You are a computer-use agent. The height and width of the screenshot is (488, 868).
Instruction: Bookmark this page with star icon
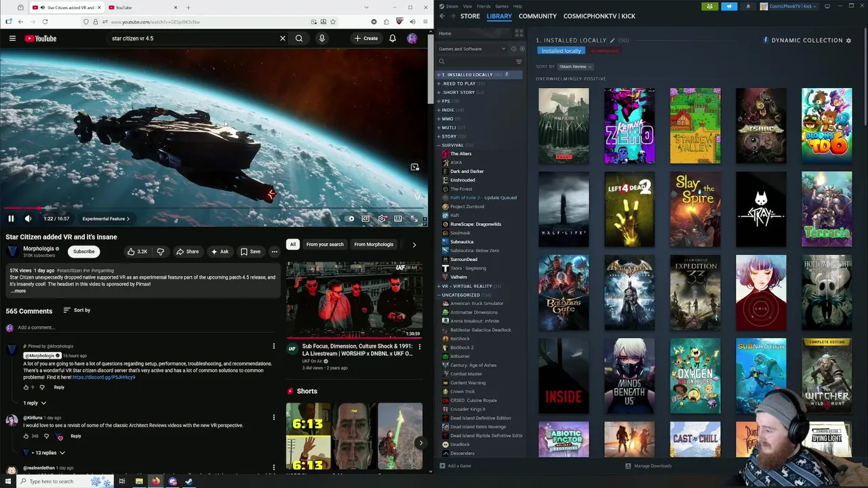click(x=332, y=22)
